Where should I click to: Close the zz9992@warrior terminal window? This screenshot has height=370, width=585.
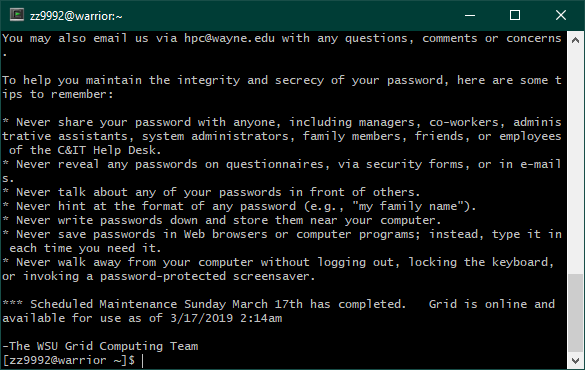[x=561, y=15]
